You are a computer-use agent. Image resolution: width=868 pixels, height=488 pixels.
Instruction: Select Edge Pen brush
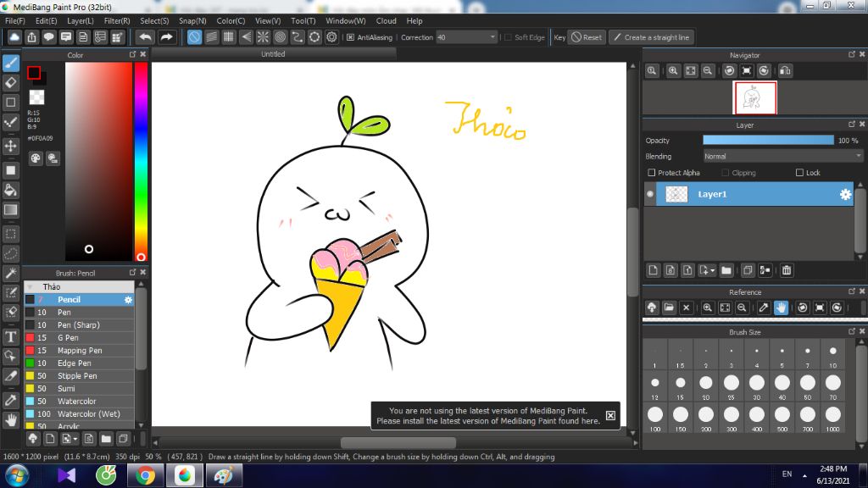(79, 363)
